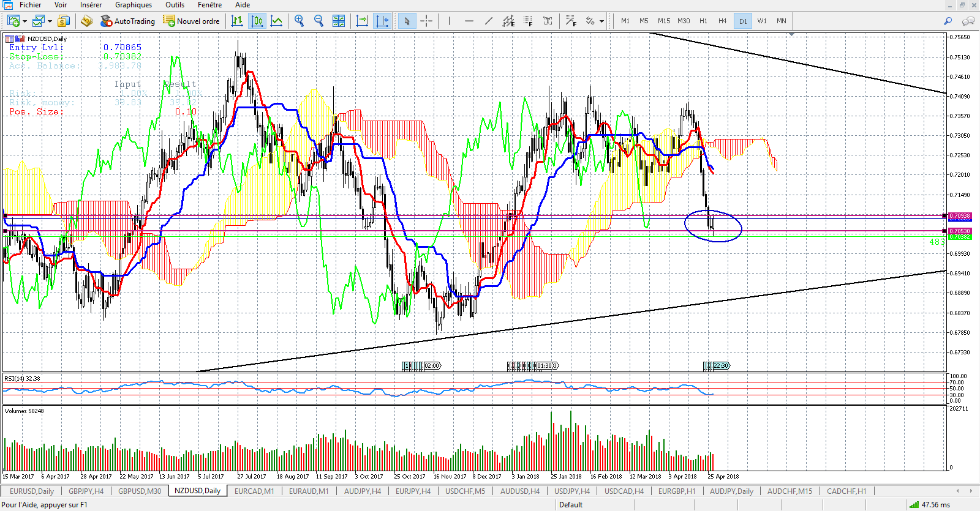Switch to the EURCAD,M1 chart tab

point(254,491)
